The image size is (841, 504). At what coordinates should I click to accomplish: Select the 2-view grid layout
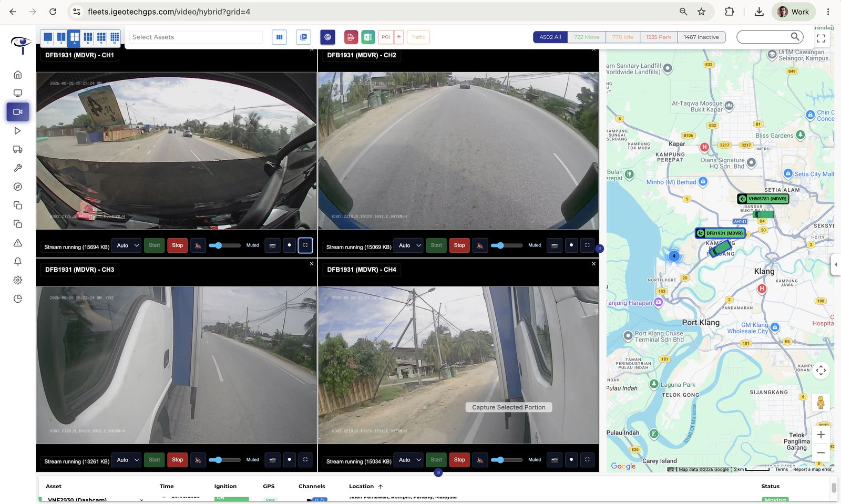[x=61, y=37]
